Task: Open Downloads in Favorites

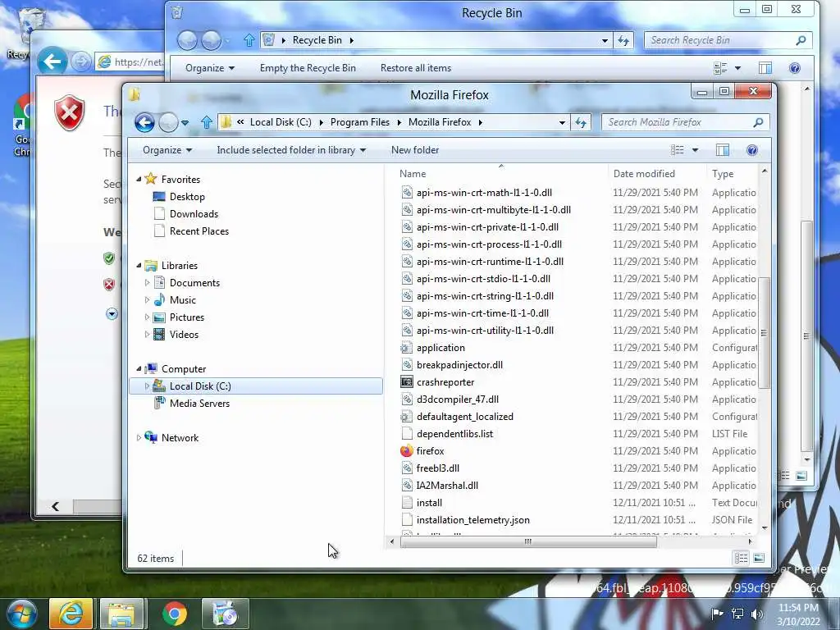Action: tap(194, 214)
